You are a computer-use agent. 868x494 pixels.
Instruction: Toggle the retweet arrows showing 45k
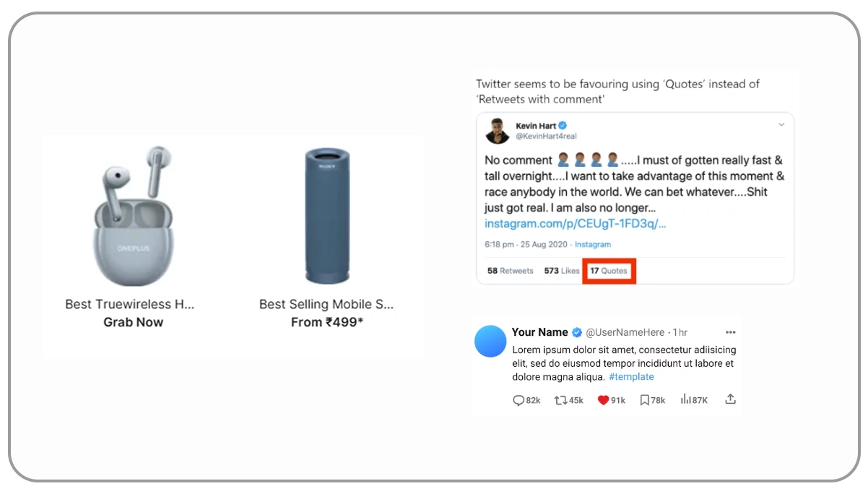click(x=561, y=399)
